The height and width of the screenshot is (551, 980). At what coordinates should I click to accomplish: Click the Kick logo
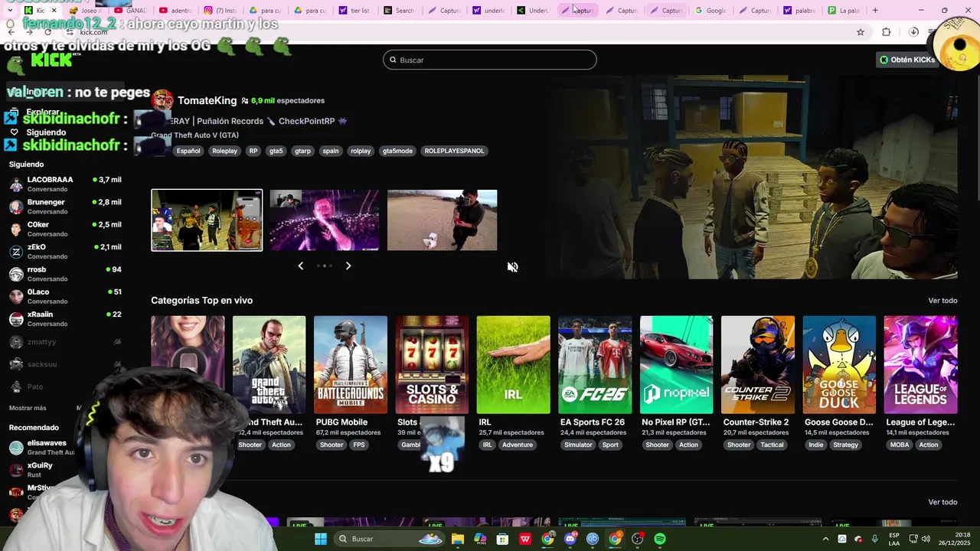(x=51, y=60)
